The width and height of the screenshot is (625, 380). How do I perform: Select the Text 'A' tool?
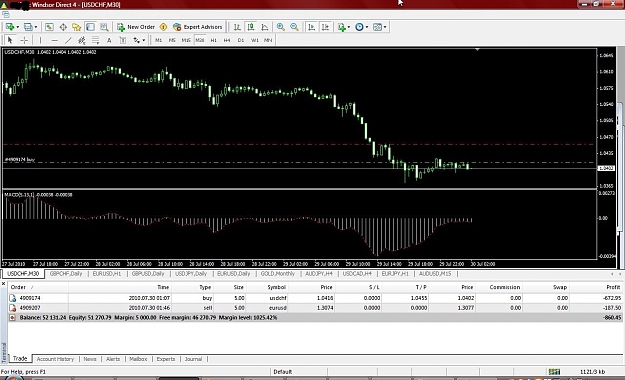(109, 40)
